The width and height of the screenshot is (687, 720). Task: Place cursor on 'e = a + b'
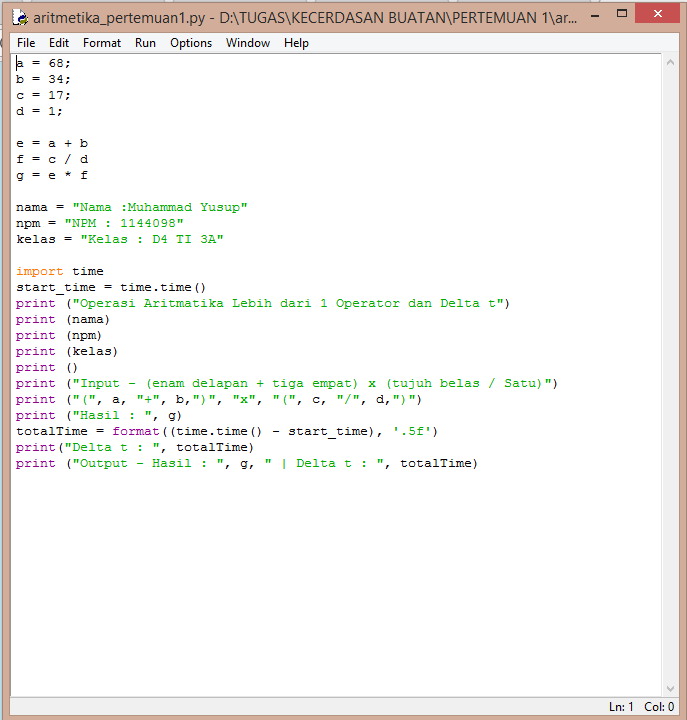click(x=52, y=143)
